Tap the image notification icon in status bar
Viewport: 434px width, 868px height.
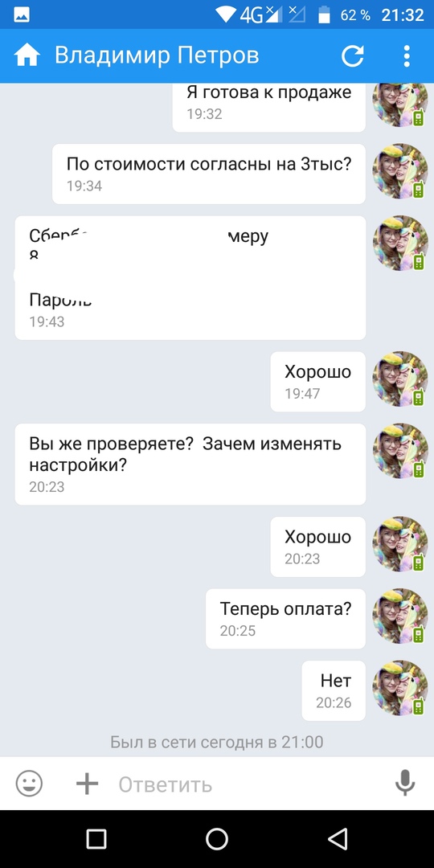[x=23, y=15]
